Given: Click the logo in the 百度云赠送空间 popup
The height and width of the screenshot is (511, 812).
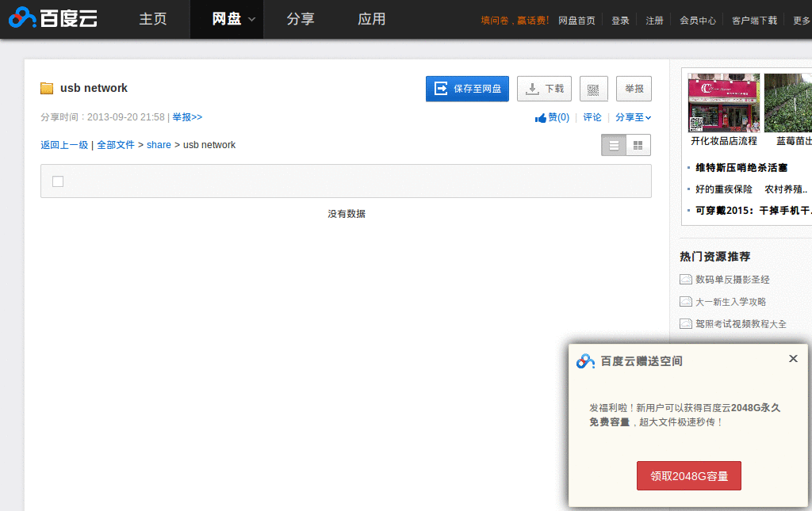Looking at the screenshot, I should [x=586, y=361].
